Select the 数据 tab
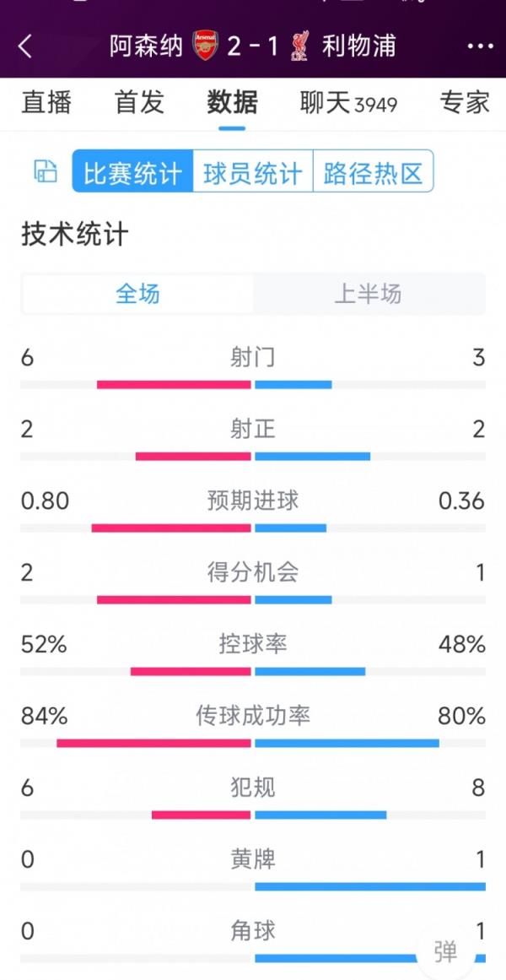This screenshot has height=980, width=506. [230, 103]
